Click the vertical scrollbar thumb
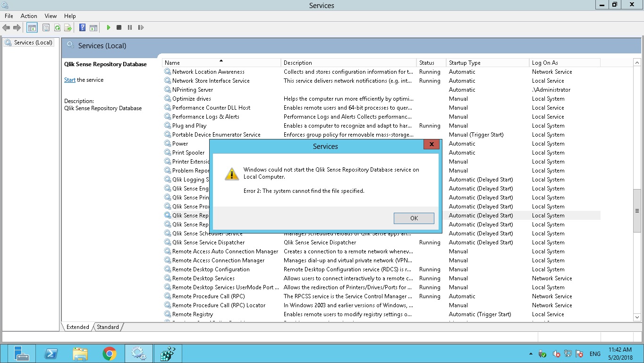This screenshot has height=363, width=644. point(637,211)
